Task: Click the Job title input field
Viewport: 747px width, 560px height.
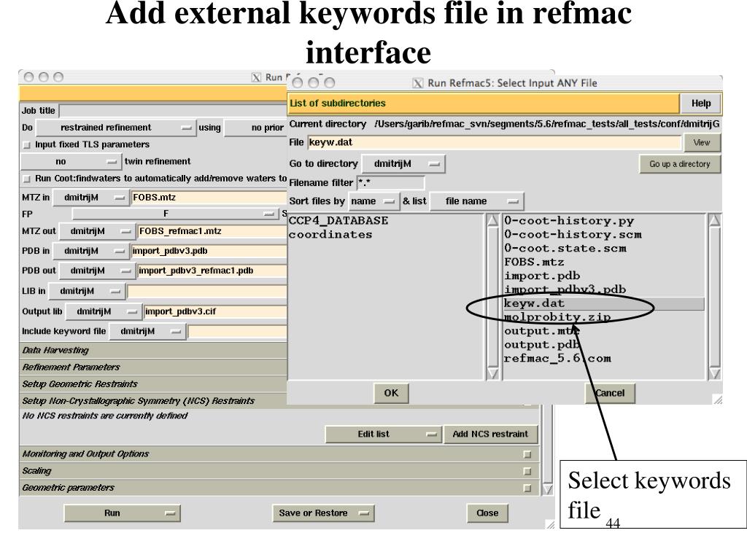Action: click(174, 111)
